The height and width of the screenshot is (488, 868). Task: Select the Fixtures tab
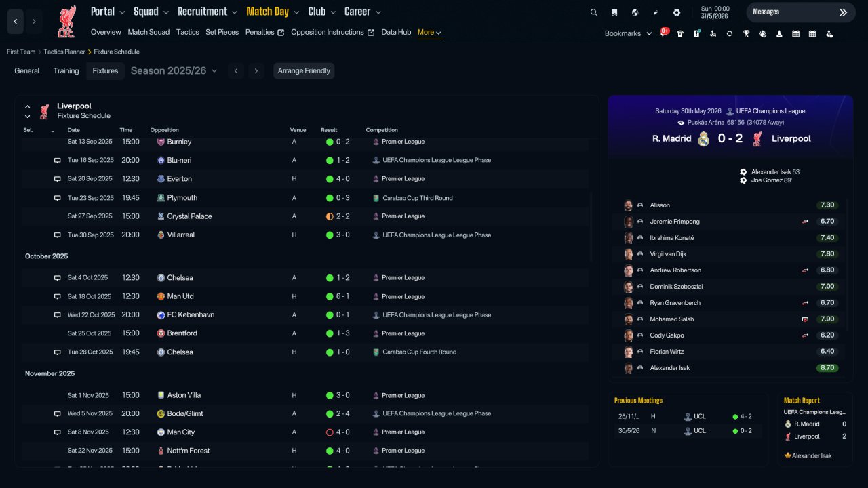(105, 70)
